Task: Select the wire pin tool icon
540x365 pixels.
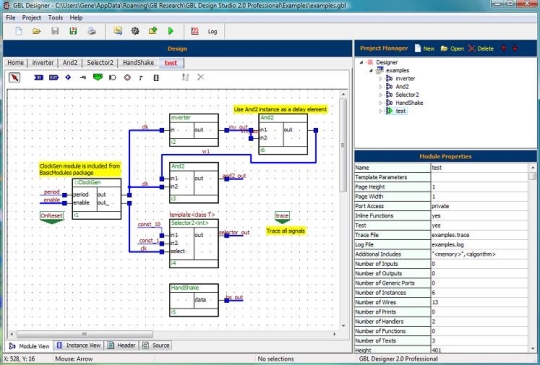Action: pos(83,78)
